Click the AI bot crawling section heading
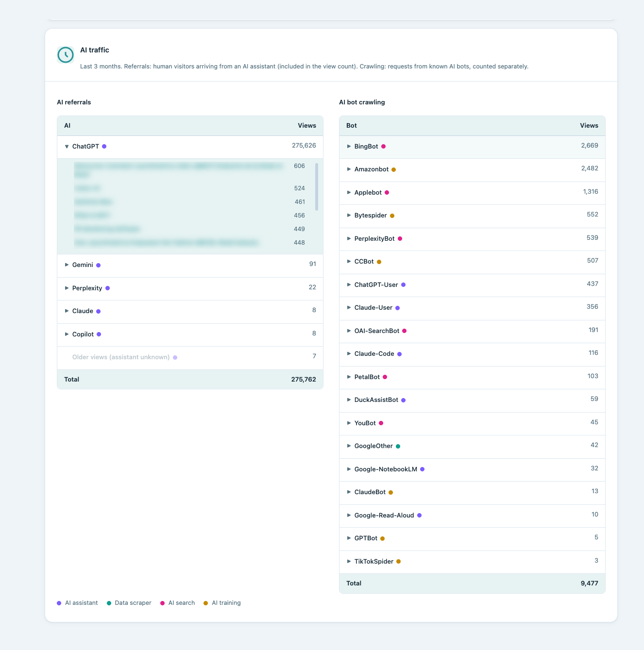This screenshot has width=644, height=650. point(362,102)
